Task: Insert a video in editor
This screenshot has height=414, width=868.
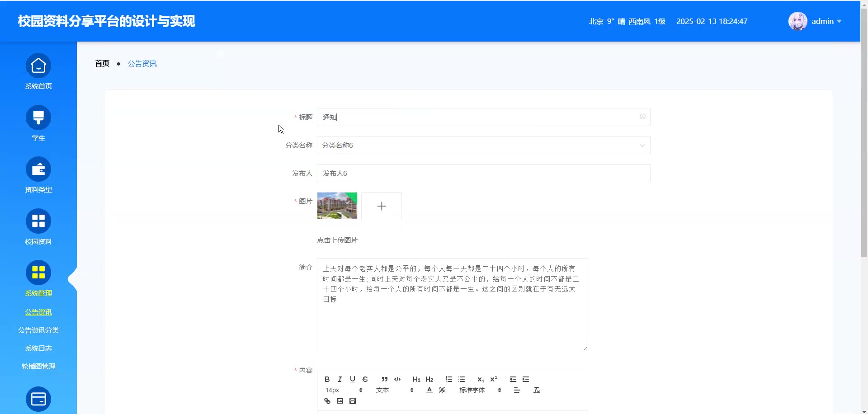Action: coord(353,401)
